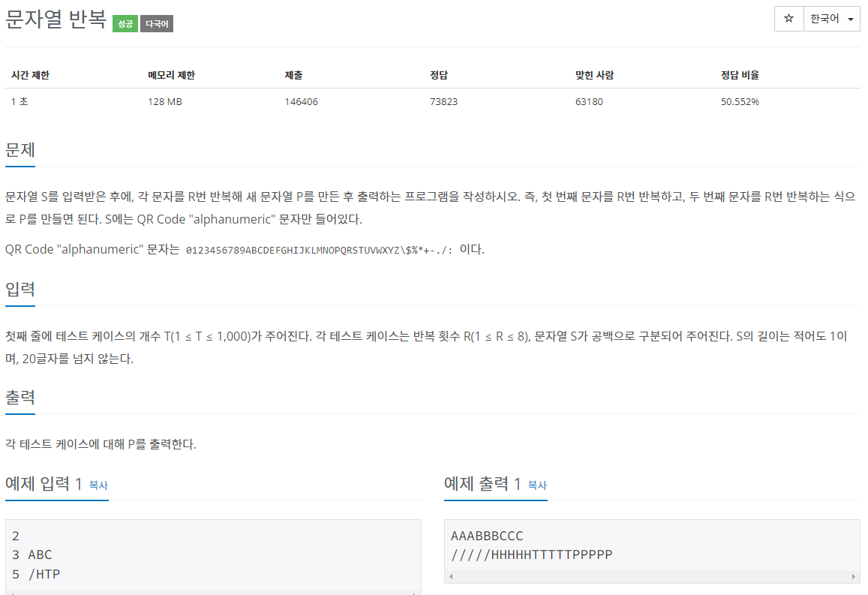Click the gray 다국어 badge
Image resolution: width=868 pixels, height=595 pixels.
point(157,24)
